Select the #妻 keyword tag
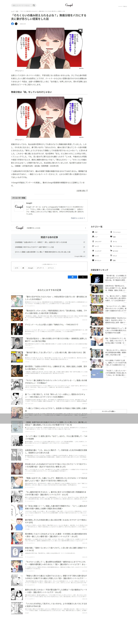 pyautogui.click(x=23, y=268)
